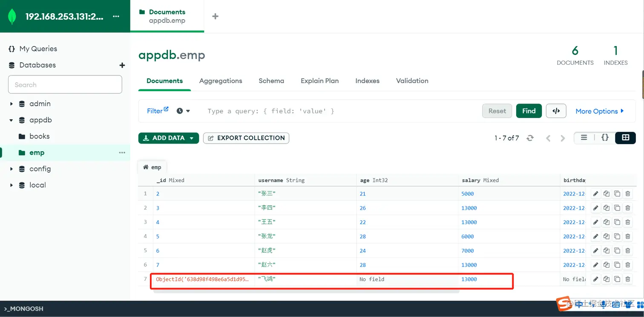The height and width of the screenshot is (317, 644).
Task: Go to previous page of documents
Action: [549, 138]
